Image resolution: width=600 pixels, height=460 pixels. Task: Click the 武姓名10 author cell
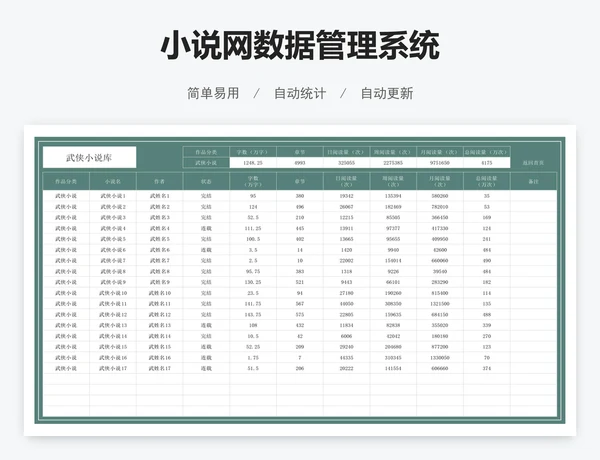point(159,293)
